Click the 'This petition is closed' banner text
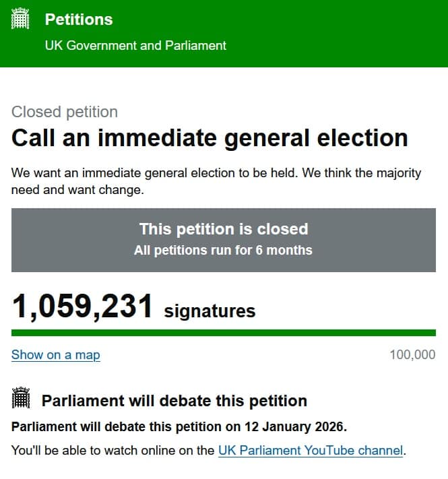This screenshot has height=479, width=448. pyautogui.click(x=223, y=229)
